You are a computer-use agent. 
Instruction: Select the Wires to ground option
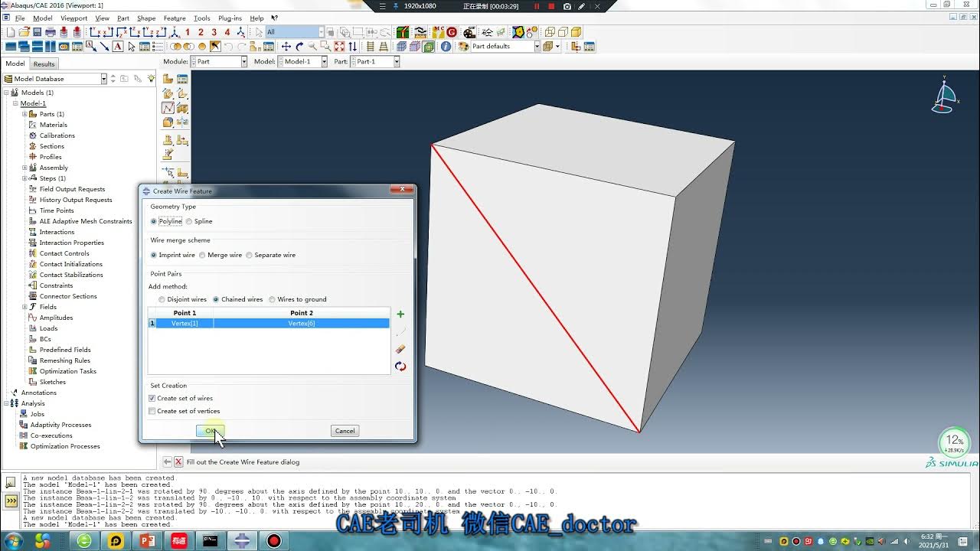pyautogui.click(x=272, y=299)
